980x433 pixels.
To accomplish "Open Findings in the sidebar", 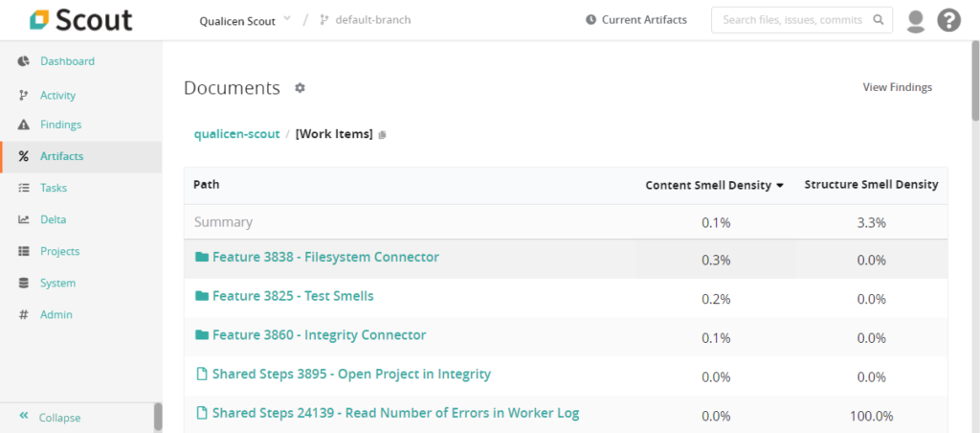I will [x=60, y=125].
